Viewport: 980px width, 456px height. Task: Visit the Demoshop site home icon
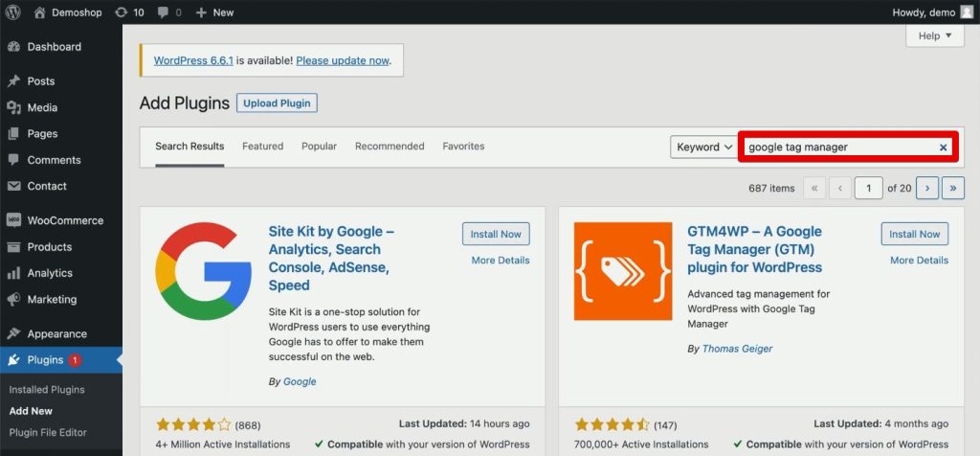(x=40, y=12)
